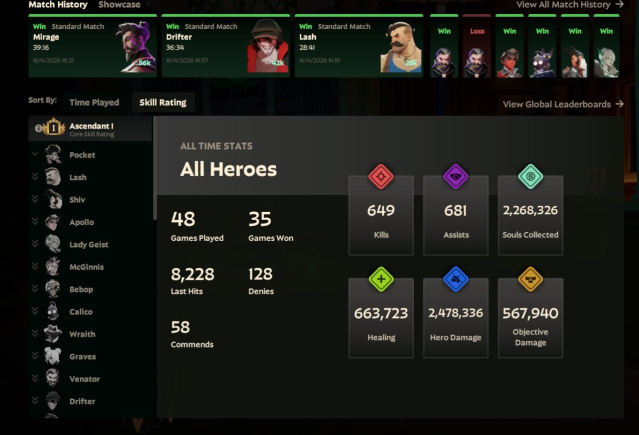Click the red Kills crosshair icon
Image resolution: width=639 pixels, height=435 pixels.
tap(381, 177)
